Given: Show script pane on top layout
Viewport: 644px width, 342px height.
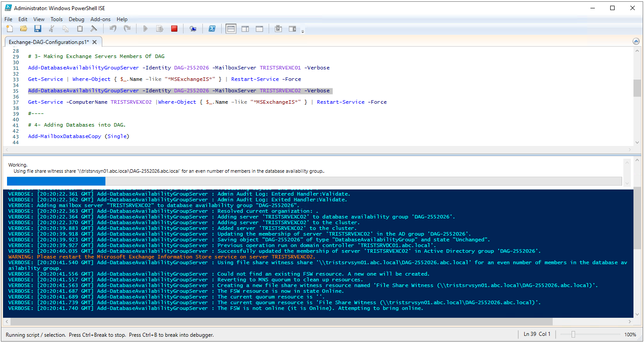Looking at the screenshot, I should point(231,29).
